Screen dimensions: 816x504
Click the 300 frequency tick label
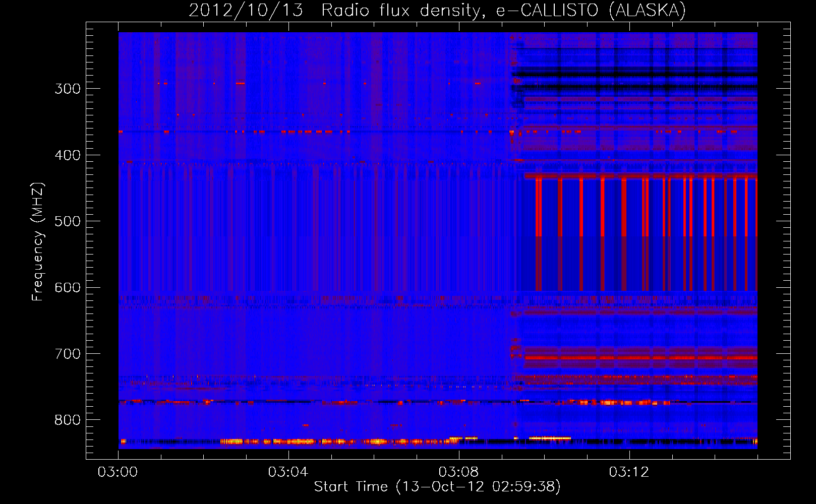coord(68,89)
